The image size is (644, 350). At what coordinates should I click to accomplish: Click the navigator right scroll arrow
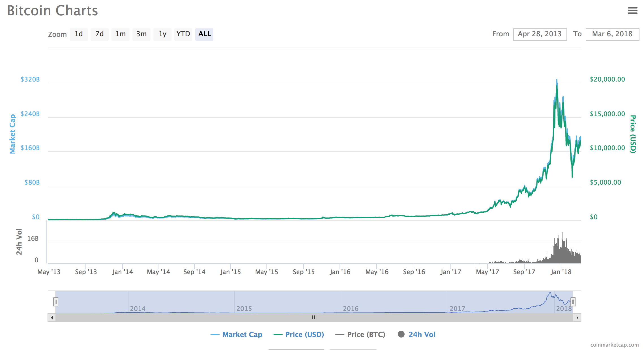click(x=577, y=317)
